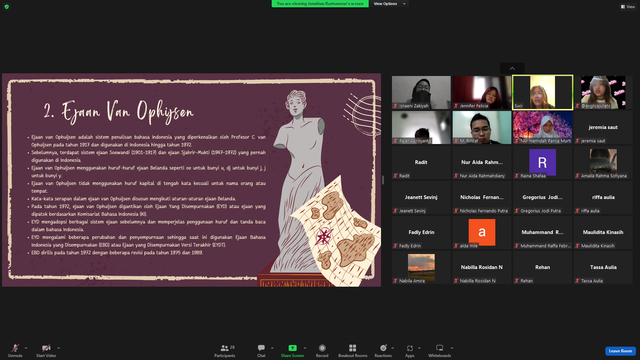640x360 pixels.
Task: Open the Participants panel icon
Action: point(224,348)
